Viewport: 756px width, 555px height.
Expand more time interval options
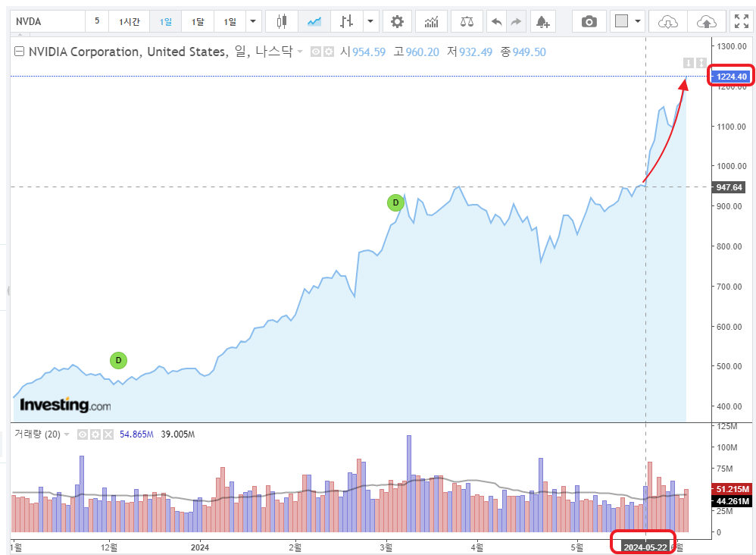click(x=253, y=21)
